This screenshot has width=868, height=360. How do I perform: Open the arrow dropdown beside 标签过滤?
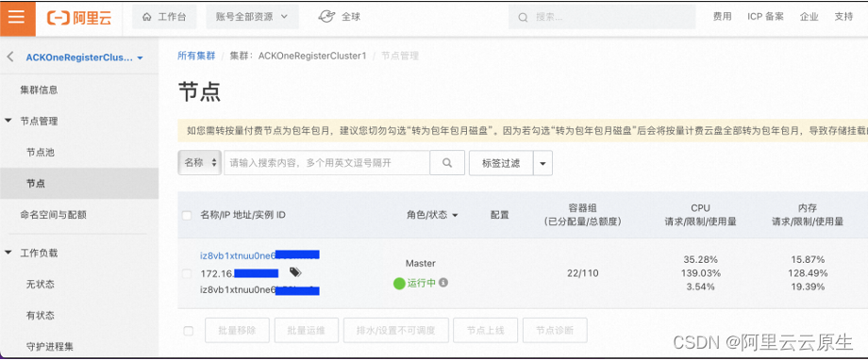pos(542,163)
